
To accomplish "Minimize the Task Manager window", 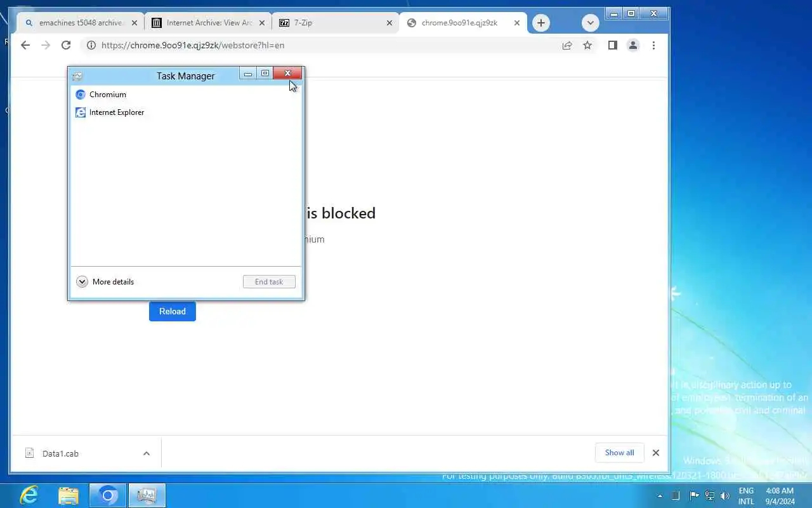I will (248, 73).
